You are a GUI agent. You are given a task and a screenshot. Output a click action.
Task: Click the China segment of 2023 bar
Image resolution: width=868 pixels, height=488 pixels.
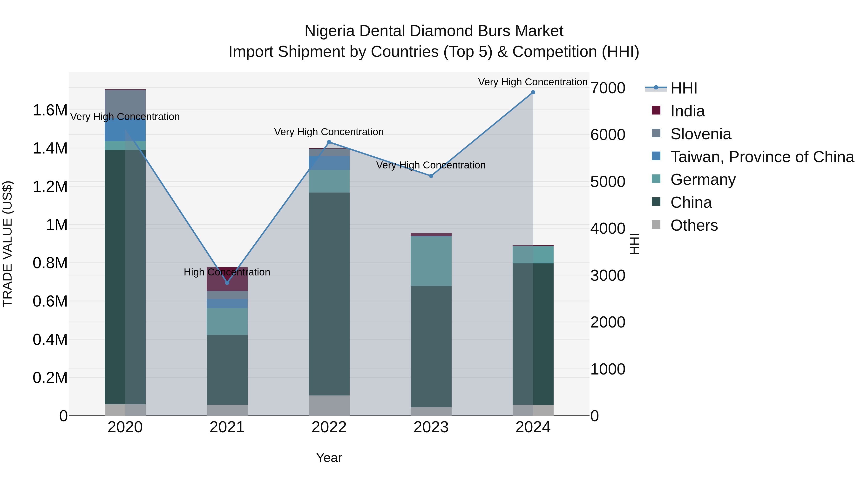431,347
